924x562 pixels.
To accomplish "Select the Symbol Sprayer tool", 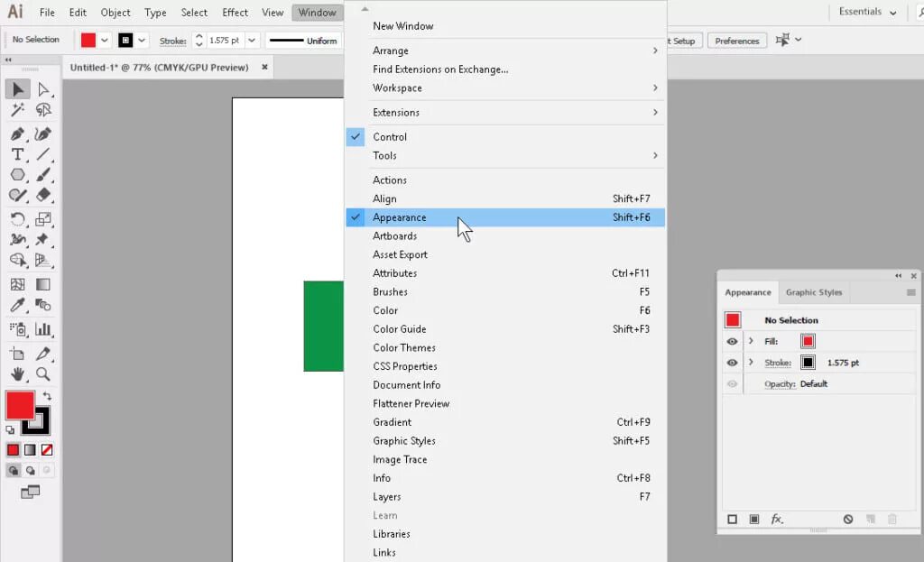I will (x=18, y=329).
